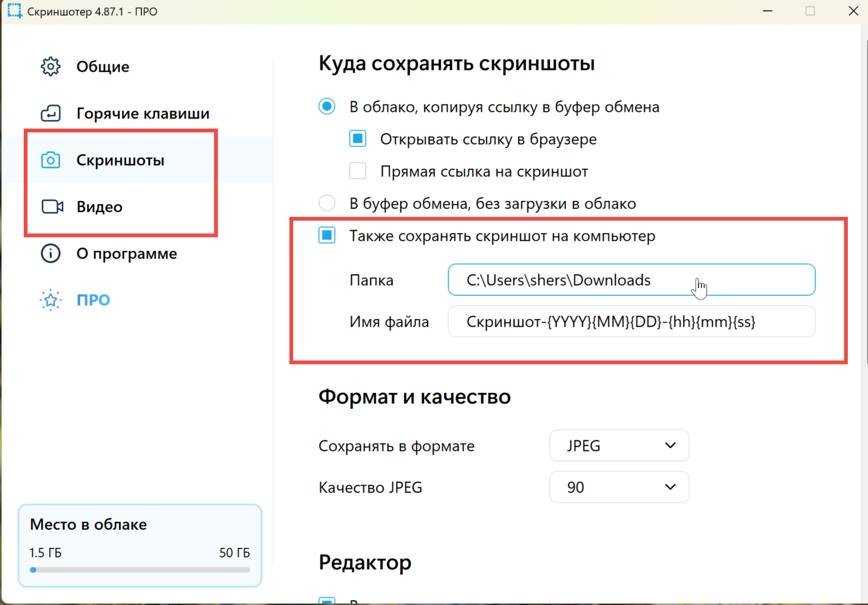
Task: Click the star icon next to ПРО
Action: tap(50, 300)
